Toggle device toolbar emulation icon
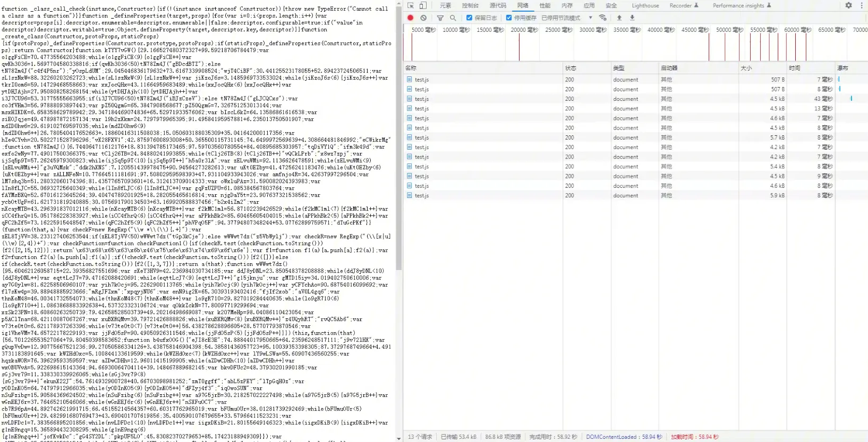868x442 pixels. pos(423,5)
